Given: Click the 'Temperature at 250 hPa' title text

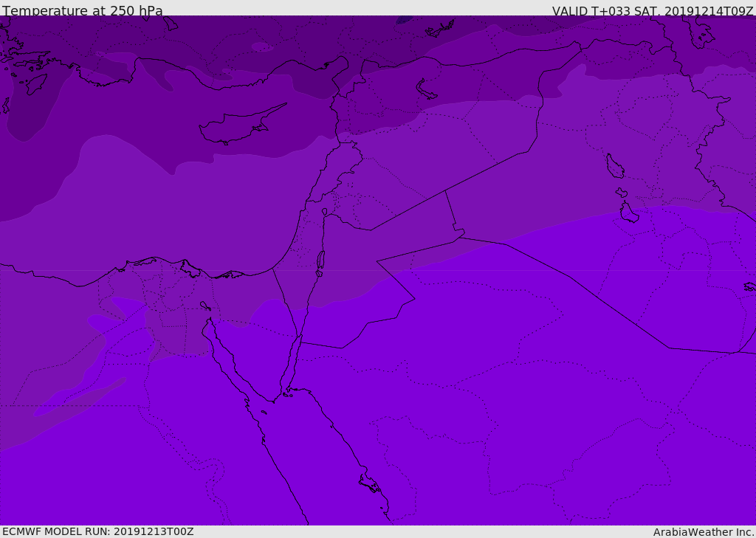Looking at the screenshot, I should pos(83,10).
